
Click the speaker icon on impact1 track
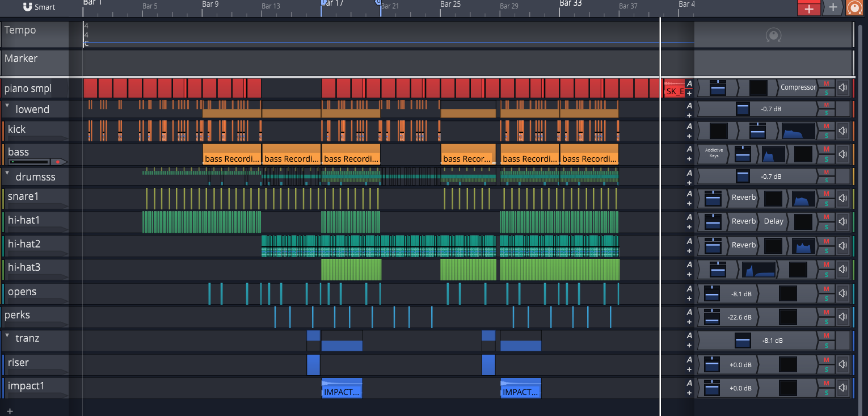click(x=842, y=388)
